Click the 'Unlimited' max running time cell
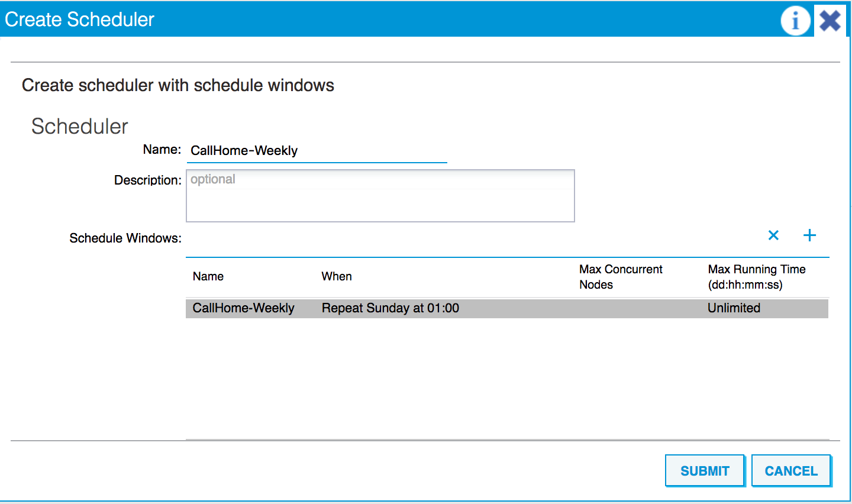852x504 pixels. [734, 308]
